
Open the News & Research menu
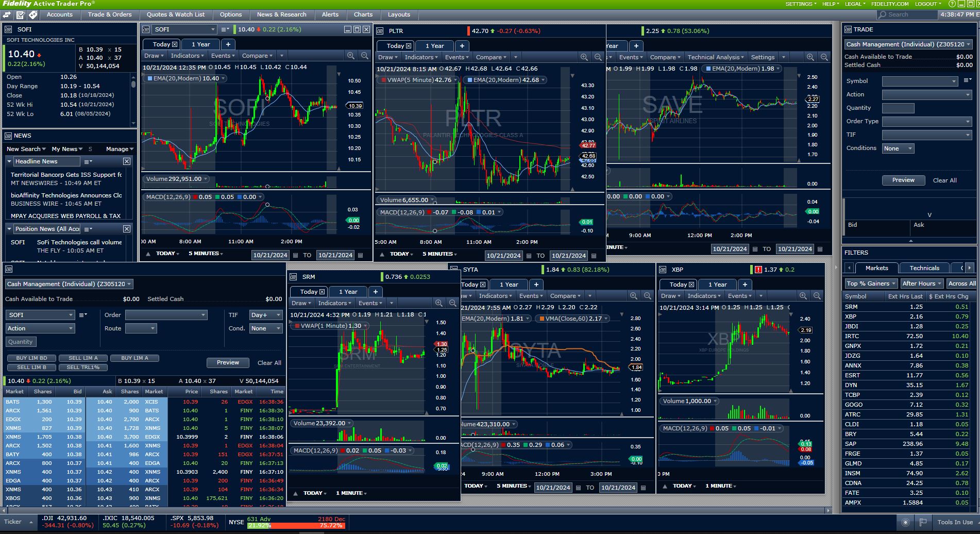(282, 14)
